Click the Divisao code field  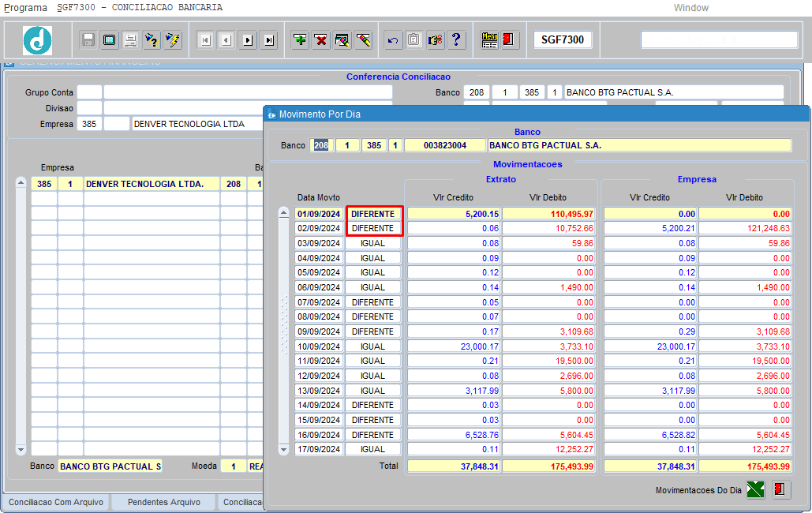(90, 108)
